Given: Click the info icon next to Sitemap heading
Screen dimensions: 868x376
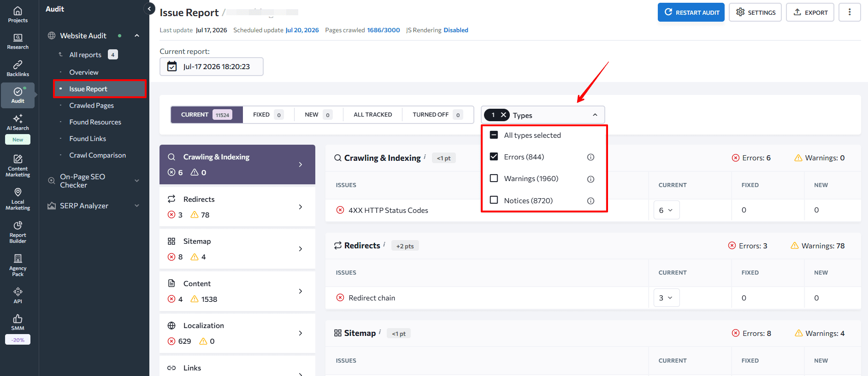Looking at the screenshot, I should pyautogui.click(x=380, y=332).
